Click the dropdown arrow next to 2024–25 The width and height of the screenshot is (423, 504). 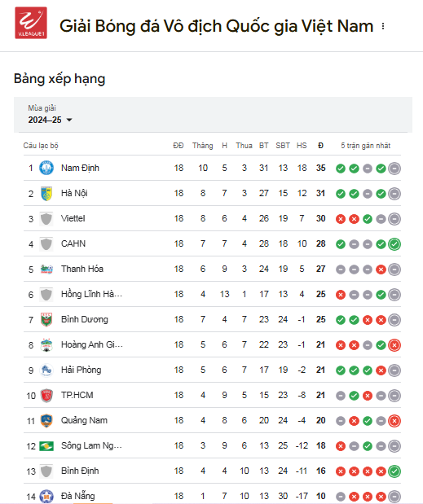click(x=68, y=120)
